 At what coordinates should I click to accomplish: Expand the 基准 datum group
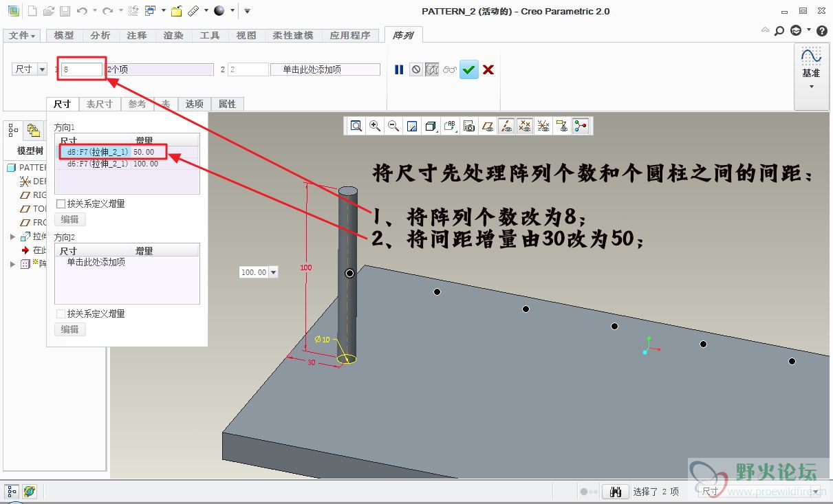(x=811, y=78)
